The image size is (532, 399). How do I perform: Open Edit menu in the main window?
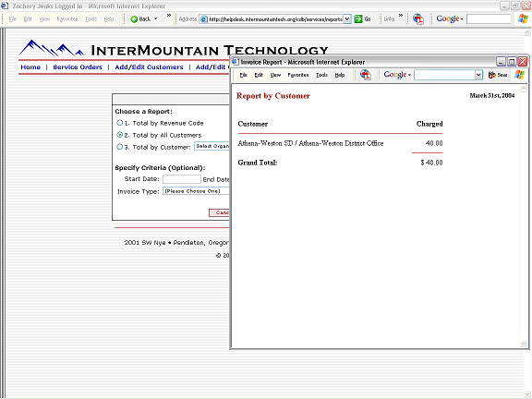tap(28, 19)
